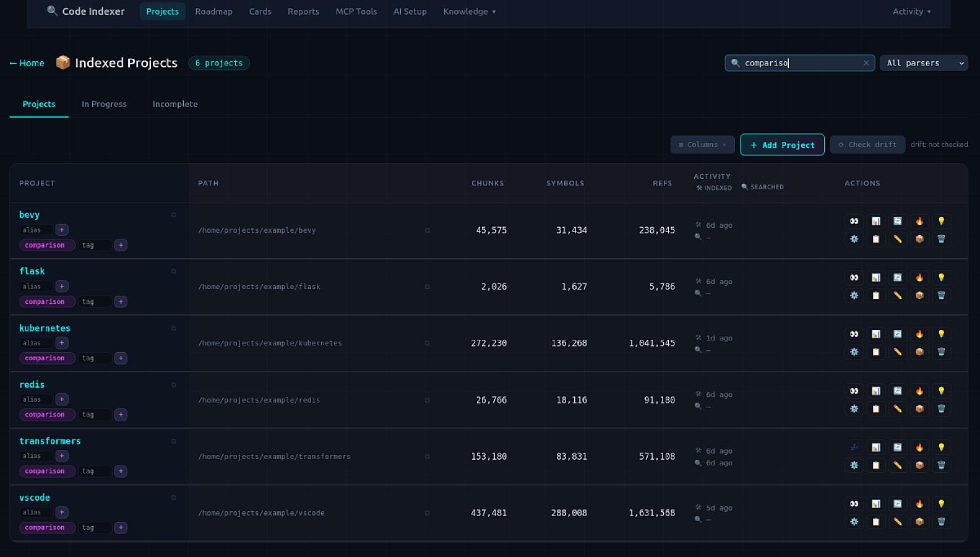This screenshot has width=980, height=557.
Task: Open the bevy project link
Action: [29, 215]
